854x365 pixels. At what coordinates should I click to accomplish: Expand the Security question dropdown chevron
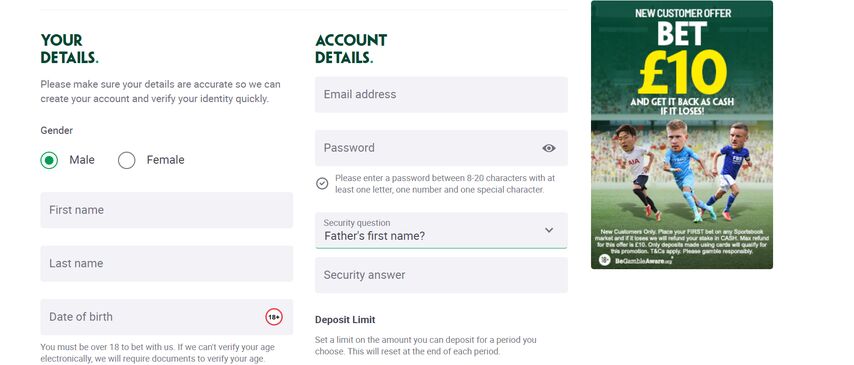548,230
